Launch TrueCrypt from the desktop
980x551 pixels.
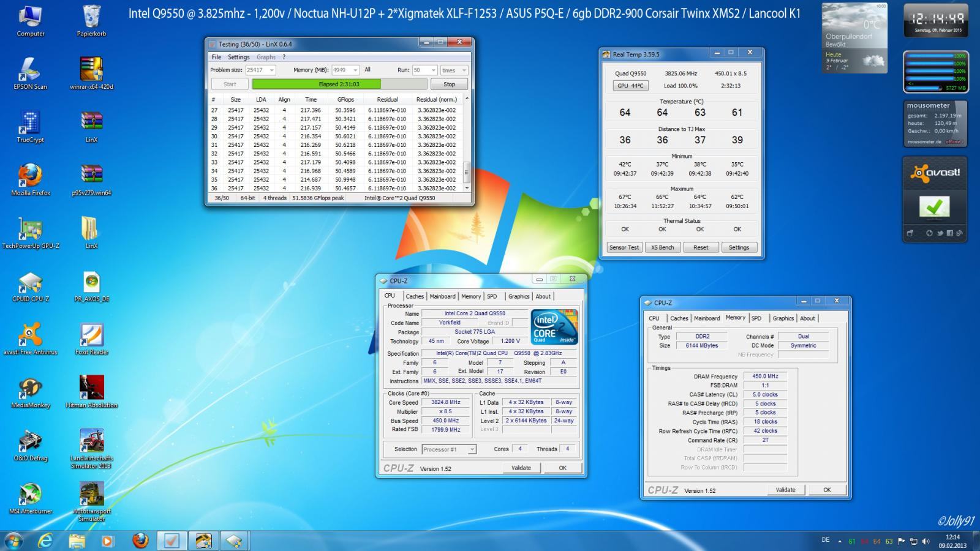pyautogui.click(x=30, y=127)
